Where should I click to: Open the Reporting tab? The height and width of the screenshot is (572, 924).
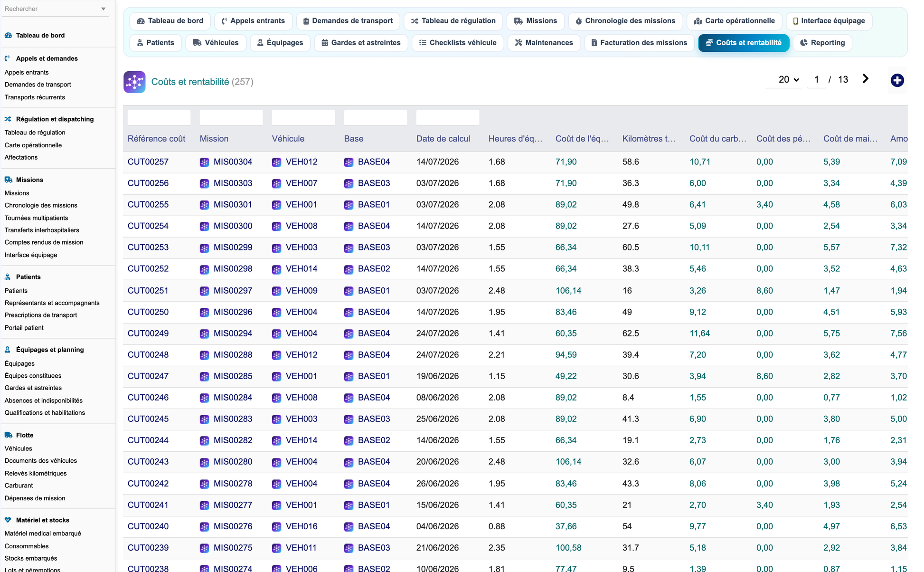click(822, 43)
